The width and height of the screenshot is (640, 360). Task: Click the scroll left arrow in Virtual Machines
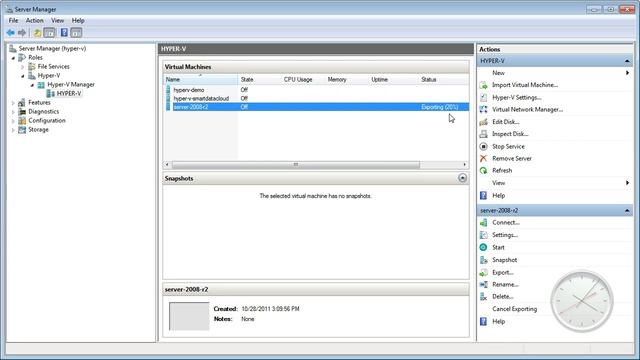tap(167, 164)
